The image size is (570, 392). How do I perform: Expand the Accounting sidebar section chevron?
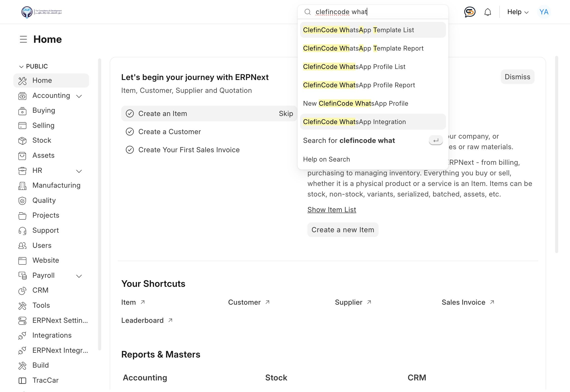click(x=79, y=96)
